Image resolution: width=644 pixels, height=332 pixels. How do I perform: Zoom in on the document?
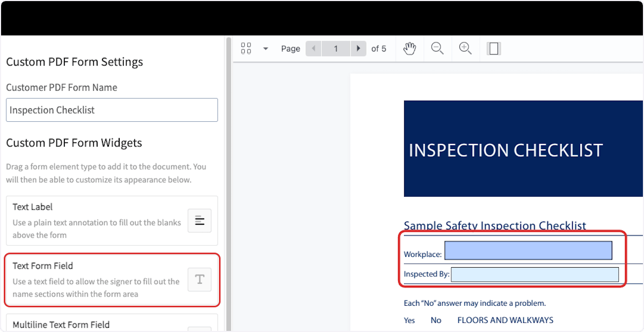(465, 49)
